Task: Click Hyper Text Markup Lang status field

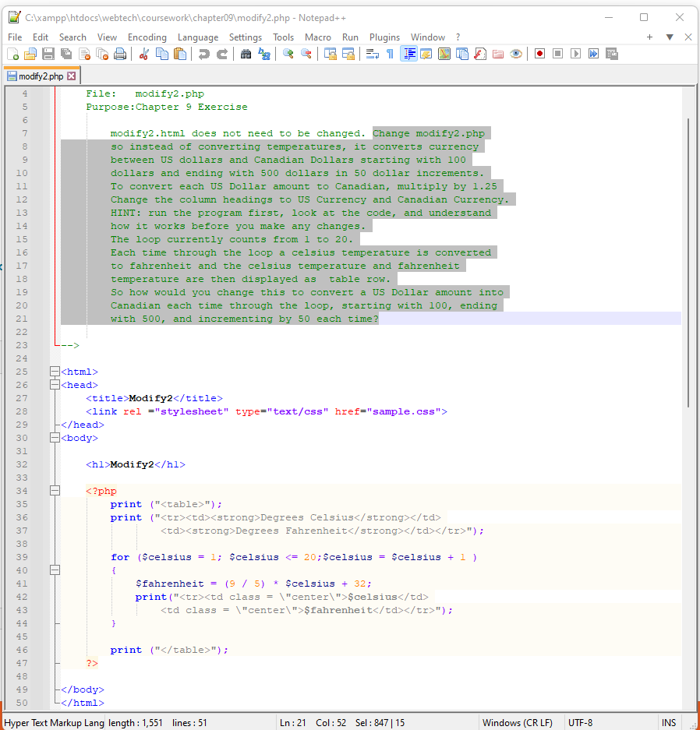Action: point(54,723)
